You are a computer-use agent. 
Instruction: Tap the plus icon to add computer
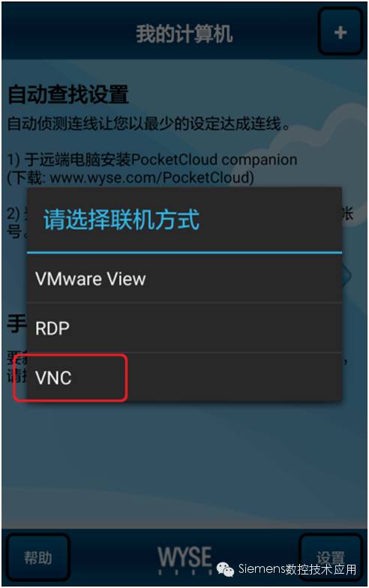[340, 32]
